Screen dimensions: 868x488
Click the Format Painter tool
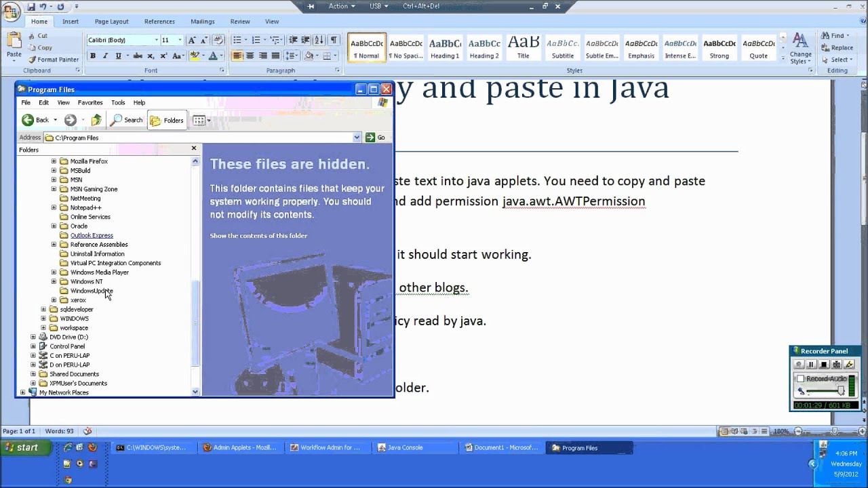coord(54,59)
